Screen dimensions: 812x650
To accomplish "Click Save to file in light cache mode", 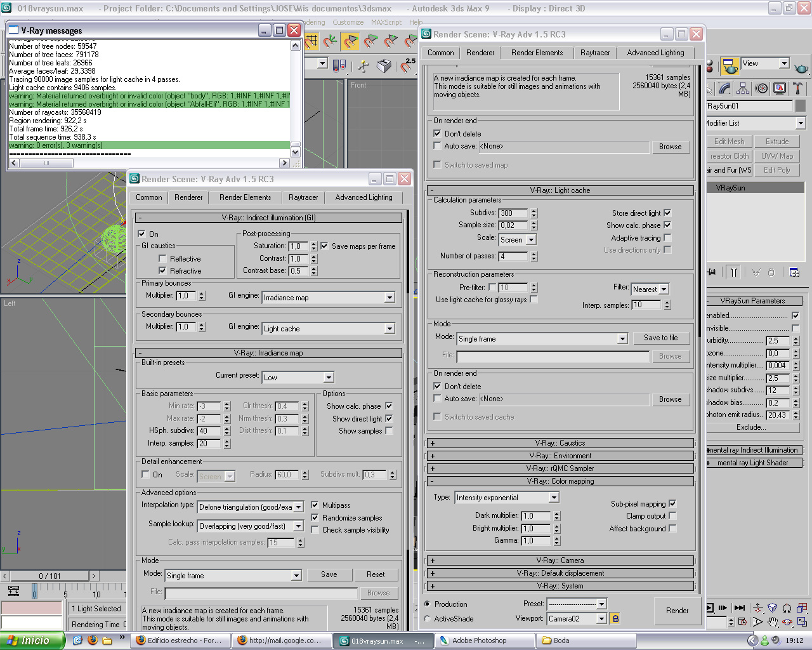I will click(x=660, y=338).
